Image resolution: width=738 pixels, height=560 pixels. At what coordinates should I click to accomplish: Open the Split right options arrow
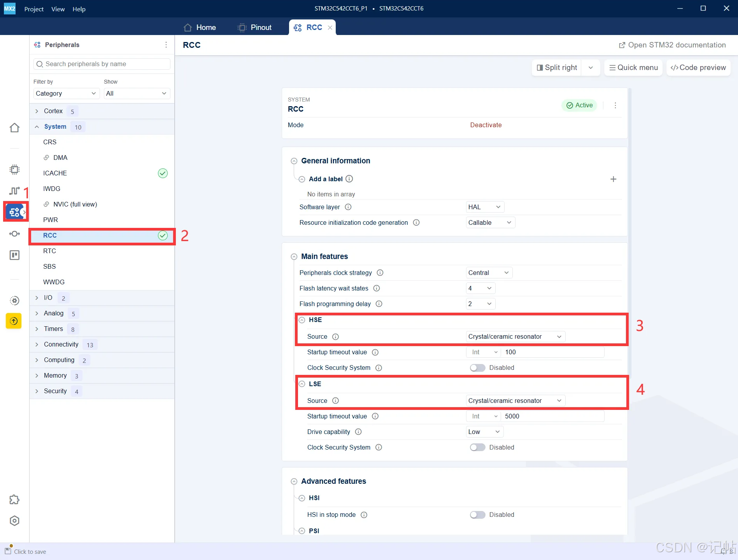591,68
